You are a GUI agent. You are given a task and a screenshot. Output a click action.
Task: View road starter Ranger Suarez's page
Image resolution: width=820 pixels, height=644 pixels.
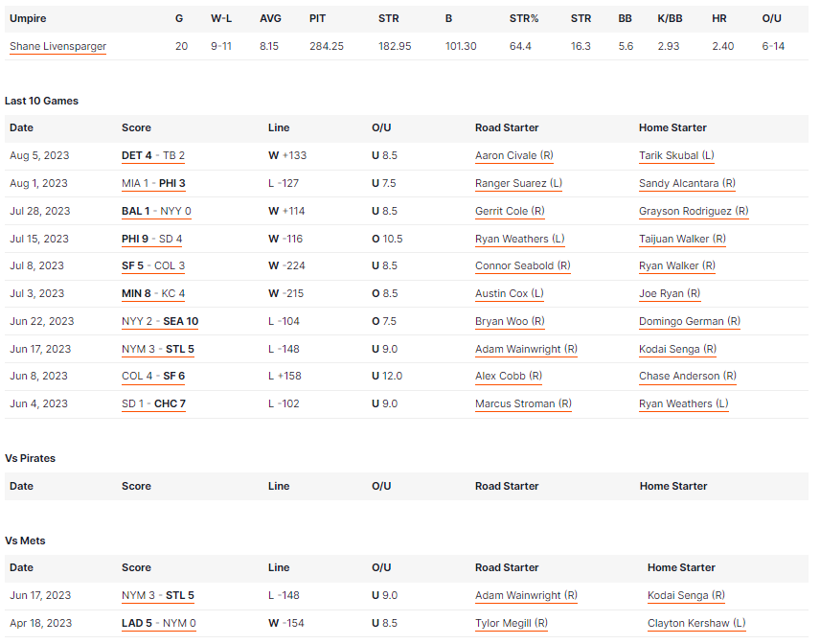click(x=519, y=184)
